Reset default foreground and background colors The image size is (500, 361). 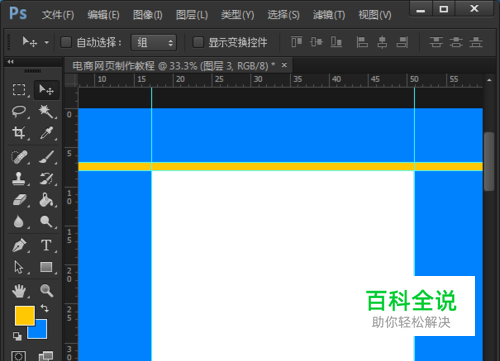point(17,336)
